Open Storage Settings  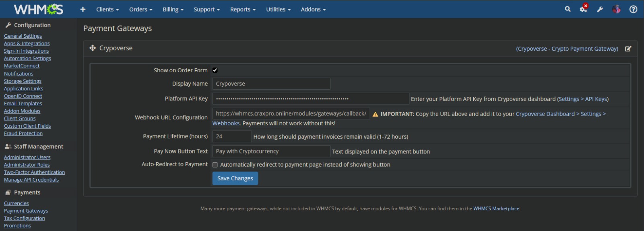pos(23,81)
